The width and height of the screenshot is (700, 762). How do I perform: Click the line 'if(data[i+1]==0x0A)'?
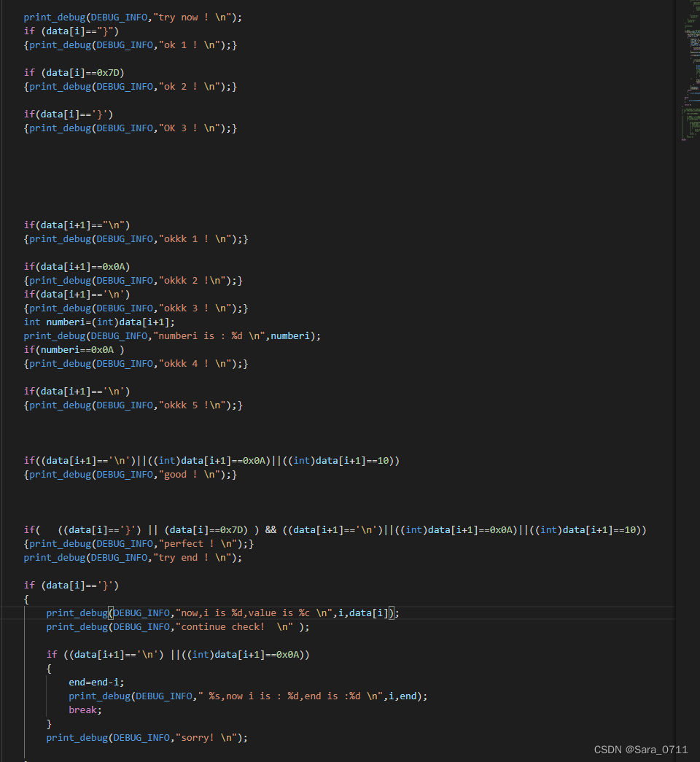[77, 267]
